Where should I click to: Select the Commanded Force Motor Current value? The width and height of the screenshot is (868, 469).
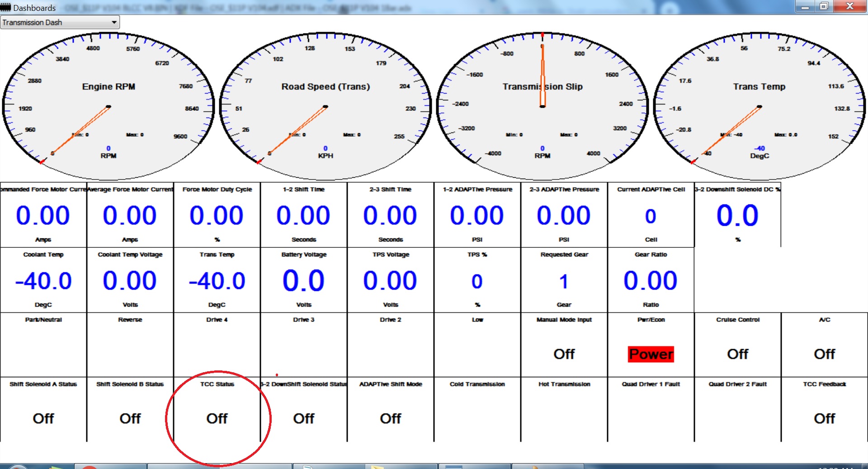[x=43, y=215]
